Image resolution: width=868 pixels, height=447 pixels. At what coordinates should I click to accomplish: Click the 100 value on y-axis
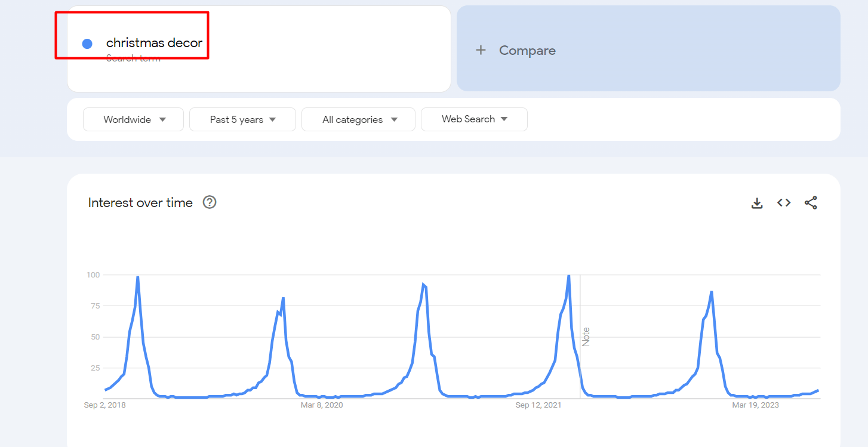(x=93, y=275)
